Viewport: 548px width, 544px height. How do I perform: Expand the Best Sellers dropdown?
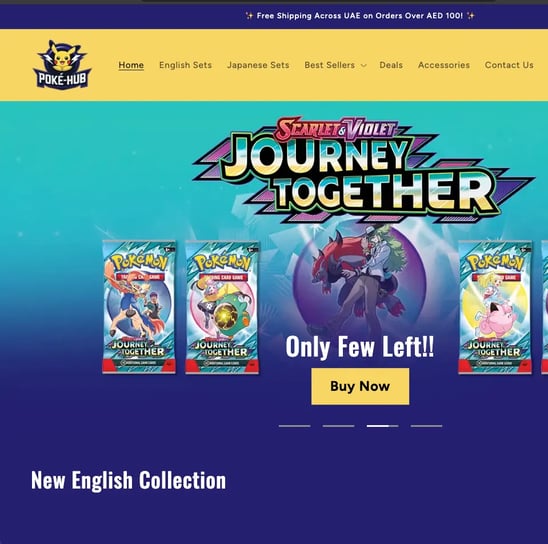335,65
